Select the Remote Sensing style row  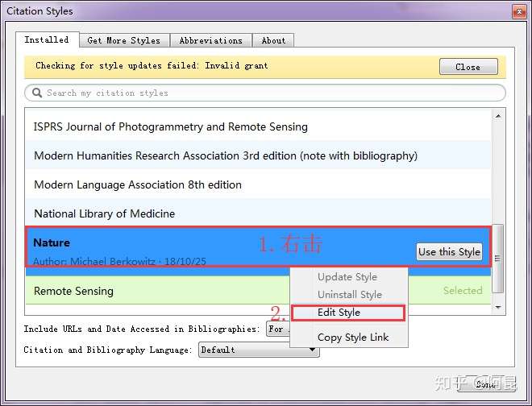258,291
